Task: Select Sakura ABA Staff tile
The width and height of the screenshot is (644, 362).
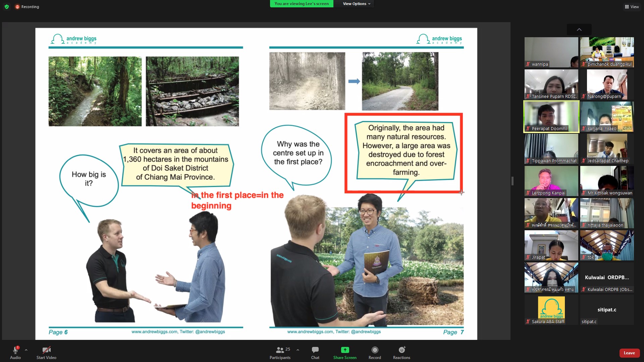Action: (x=551, y=310)
